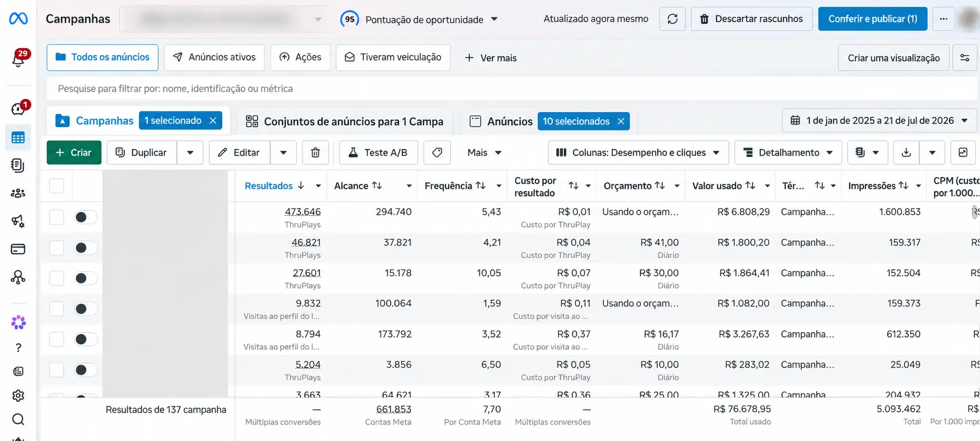Open the help question mark icon
This screenshot has height=441, width=980.
click(x=18, y=348)
